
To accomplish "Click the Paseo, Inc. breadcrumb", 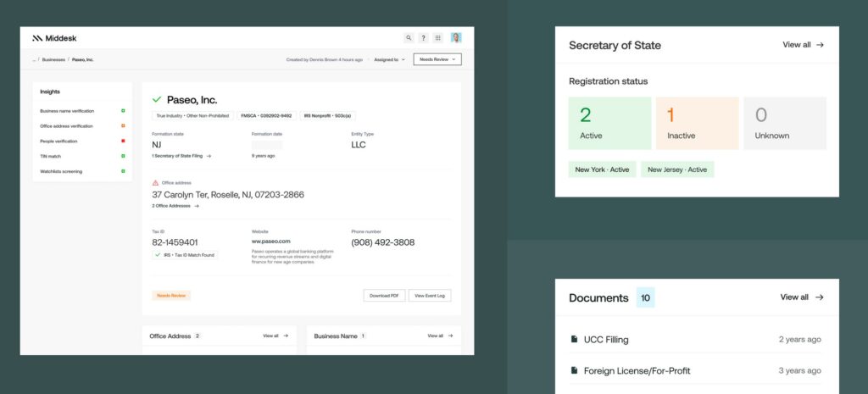I will pos(82,59).
